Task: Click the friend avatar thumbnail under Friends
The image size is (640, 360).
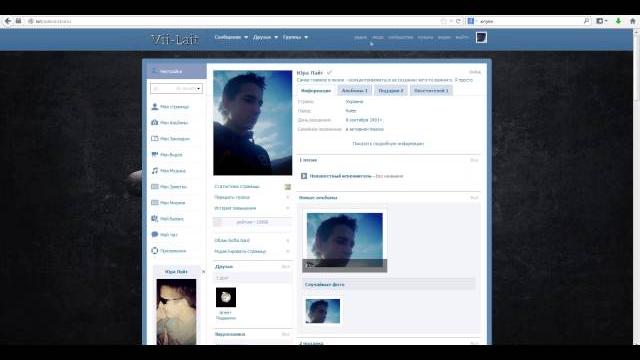Action: tap(226, 297)
